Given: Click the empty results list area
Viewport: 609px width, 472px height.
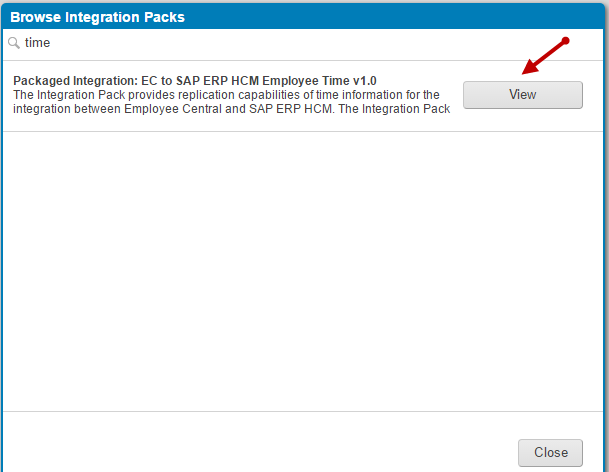Looking at the screenshot, I should click(303, 271).
